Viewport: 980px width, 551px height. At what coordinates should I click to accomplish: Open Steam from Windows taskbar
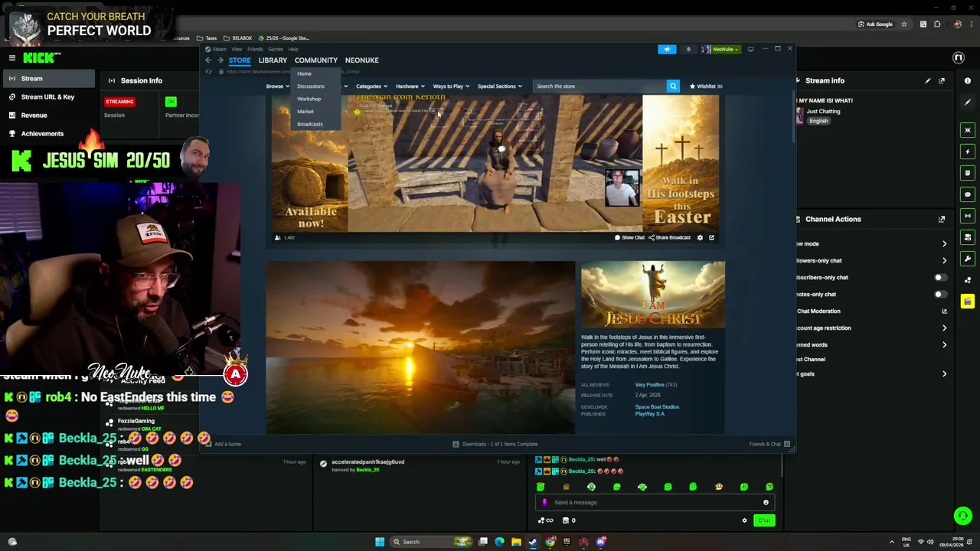tap(533, 542)
